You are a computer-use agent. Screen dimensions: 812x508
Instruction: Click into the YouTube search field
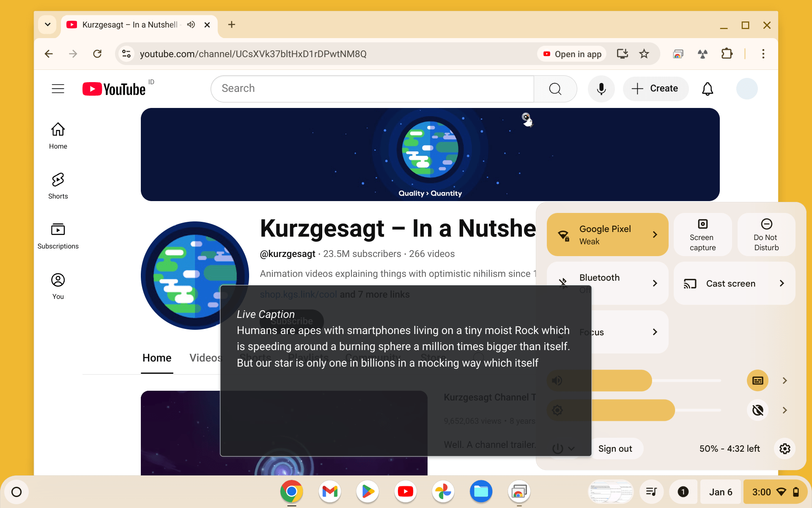(372, 88)
